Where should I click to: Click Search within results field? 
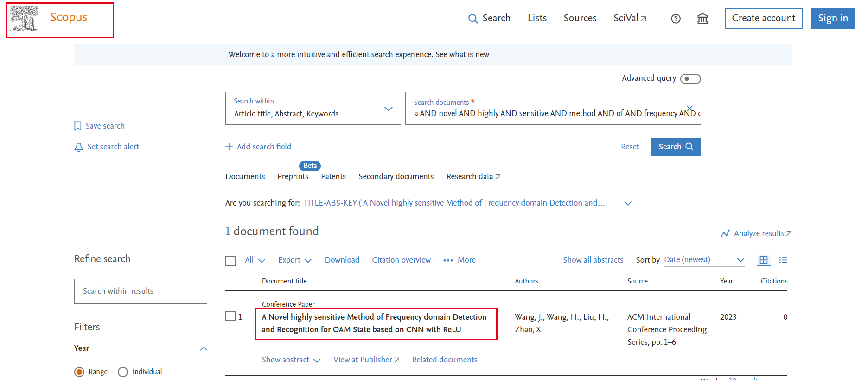tap(140, 291)
